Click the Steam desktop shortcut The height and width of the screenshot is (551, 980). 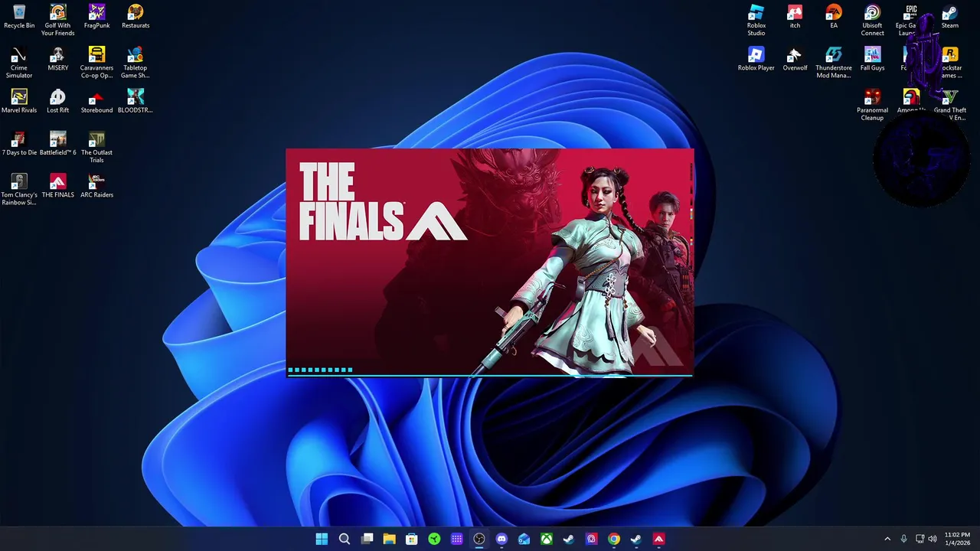[949, 17]
